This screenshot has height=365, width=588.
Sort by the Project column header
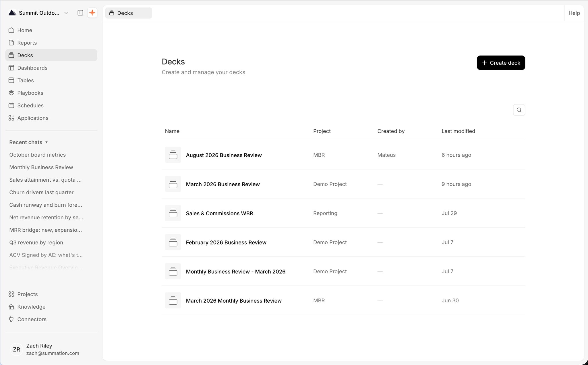tap(322, 131)
